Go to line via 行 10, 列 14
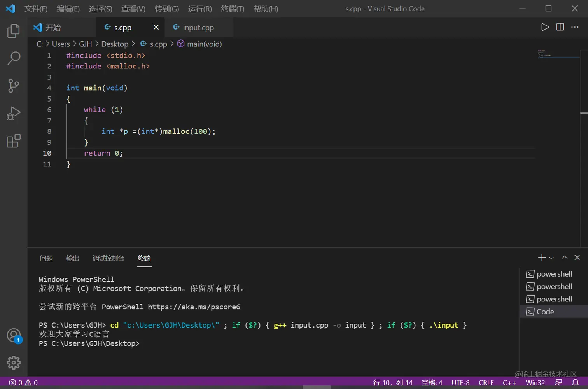This screenshot has width=588, height=389. [x=393, y=383]
